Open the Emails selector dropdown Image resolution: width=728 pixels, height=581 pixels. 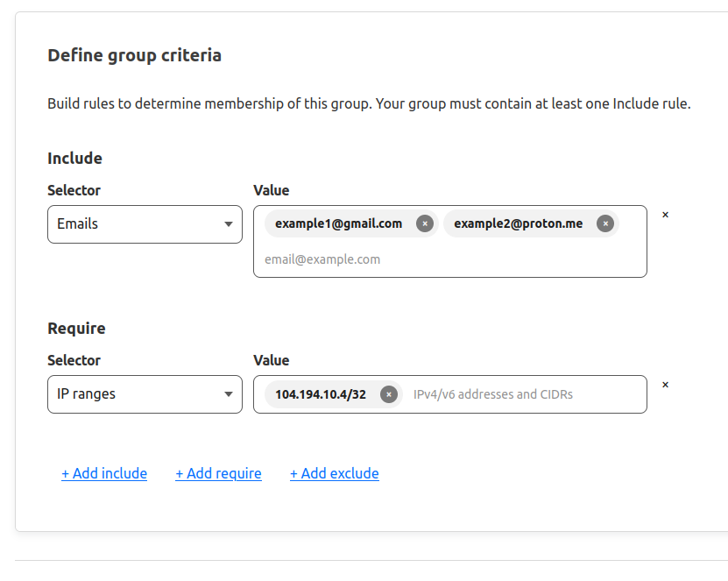145,224
